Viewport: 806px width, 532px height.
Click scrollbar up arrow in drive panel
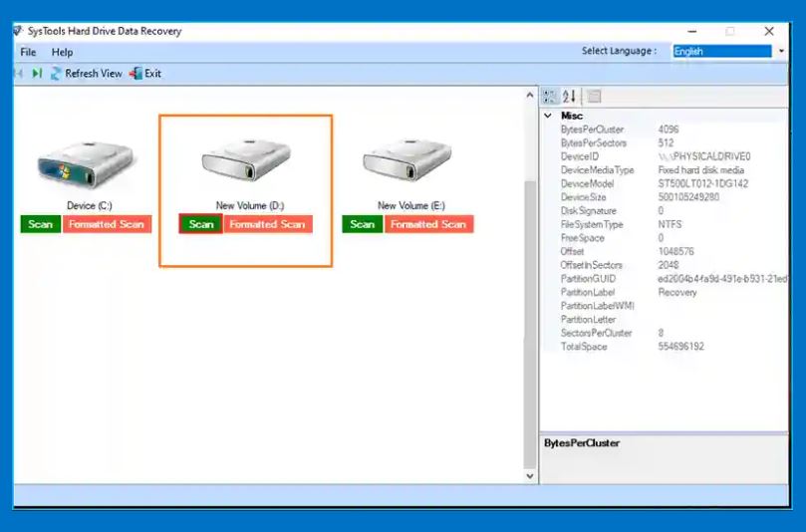click(x=530, y=95)
